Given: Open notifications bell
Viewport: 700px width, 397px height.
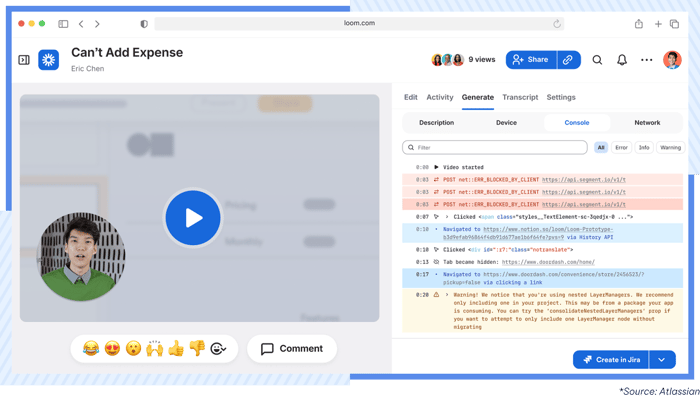Looking at the screenshot, I should (622, 60).
